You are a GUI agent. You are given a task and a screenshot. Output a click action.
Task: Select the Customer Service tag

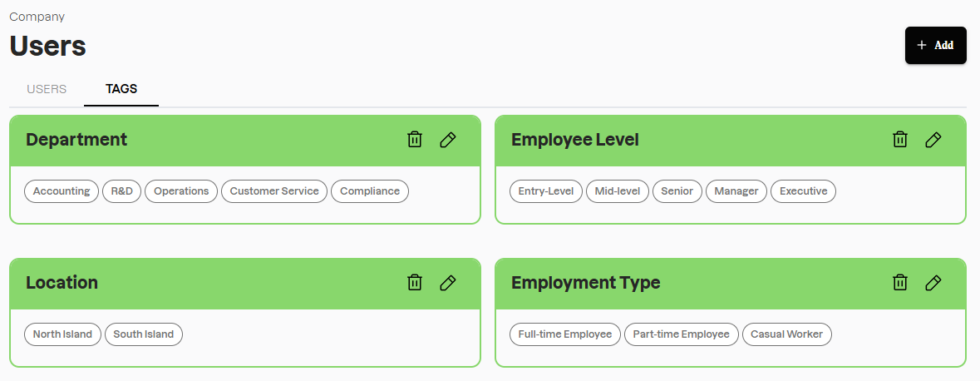pos(274,191)
